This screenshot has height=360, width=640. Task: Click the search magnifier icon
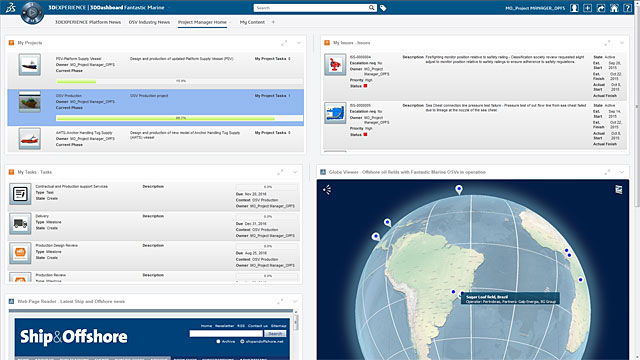coord(371,8)
